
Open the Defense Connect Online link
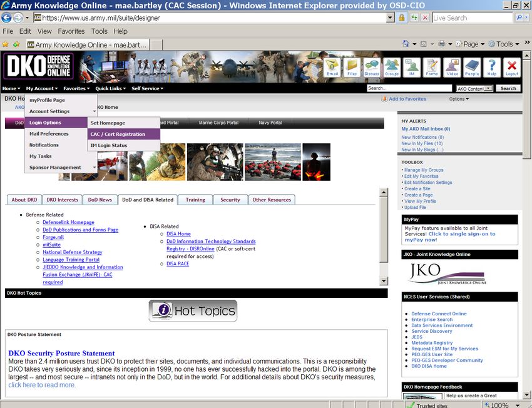(439, 314)
